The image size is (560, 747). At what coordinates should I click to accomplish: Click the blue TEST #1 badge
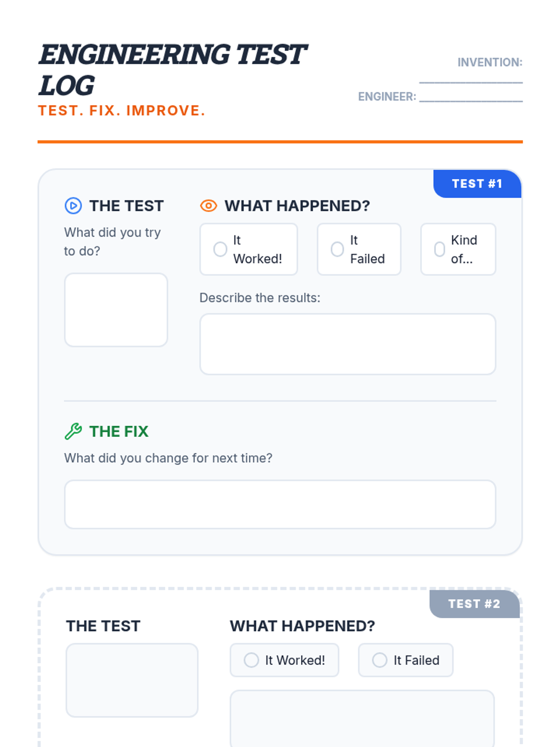[477, 184]
